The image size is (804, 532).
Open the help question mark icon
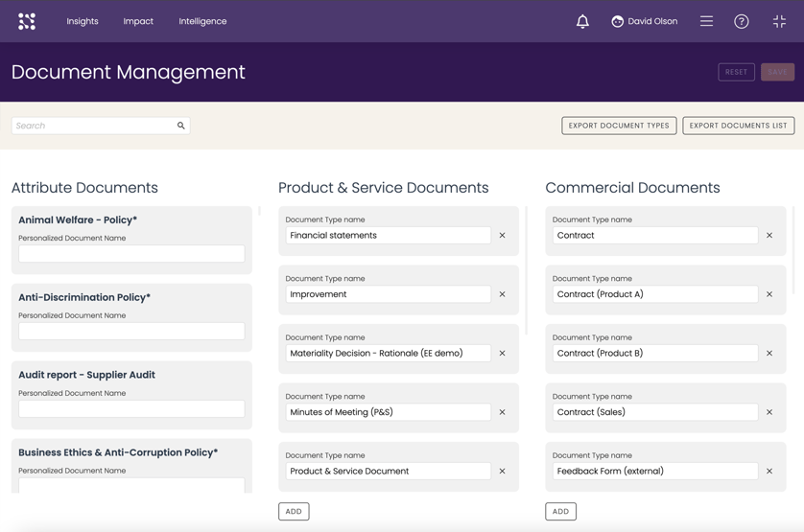742,21
